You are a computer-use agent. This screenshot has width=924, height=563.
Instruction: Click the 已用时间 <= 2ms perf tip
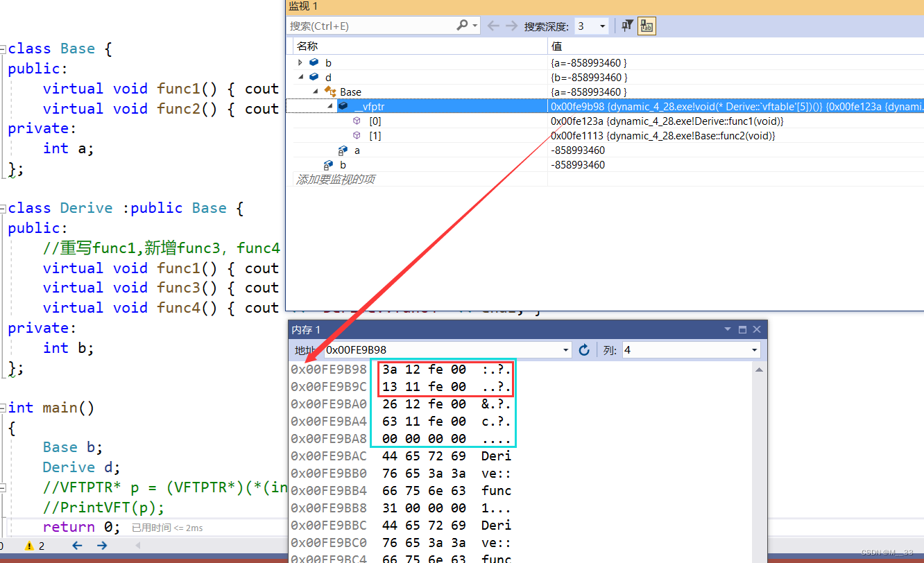[167, 528]
